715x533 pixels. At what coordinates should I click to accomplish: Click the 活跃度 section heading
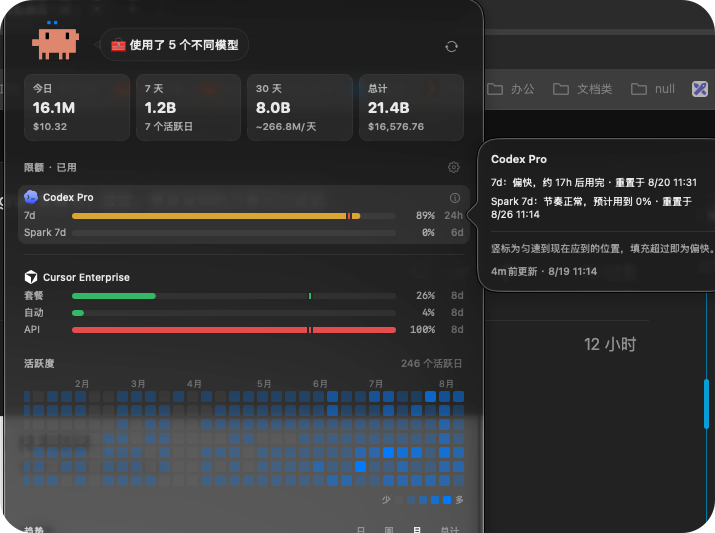(x=39, y=363)
